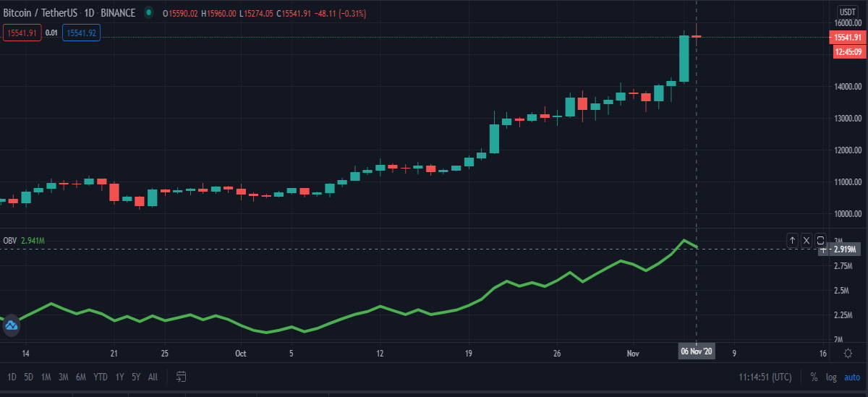868x397 pixels.
Task: Toggle percent scale mode
Action: (814, 377)
